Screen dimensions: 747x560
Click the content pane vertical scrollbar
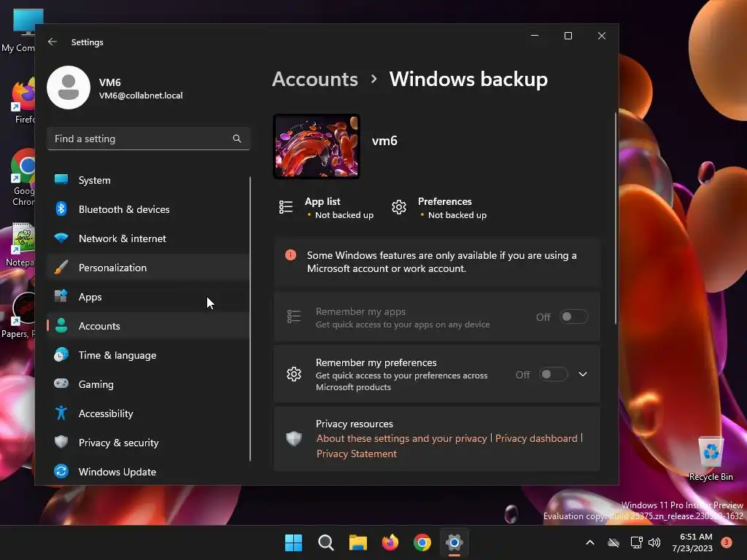point(616,219)
